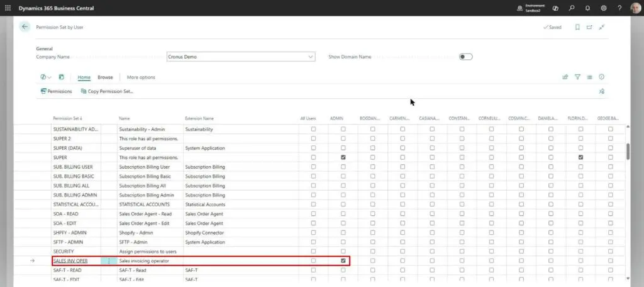
Task: Check GEOGE.BA for SUPER (DATA)
Action: coord(610,148)
